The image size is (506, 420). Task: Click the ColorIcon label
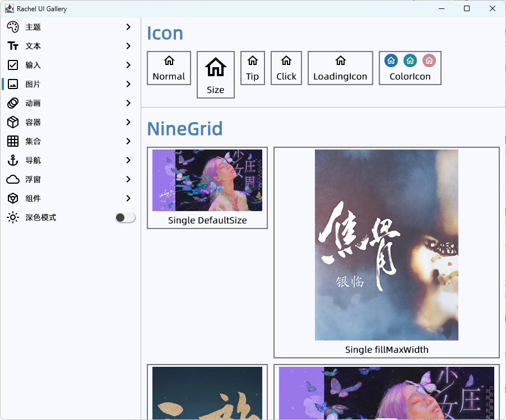[410, 77]
